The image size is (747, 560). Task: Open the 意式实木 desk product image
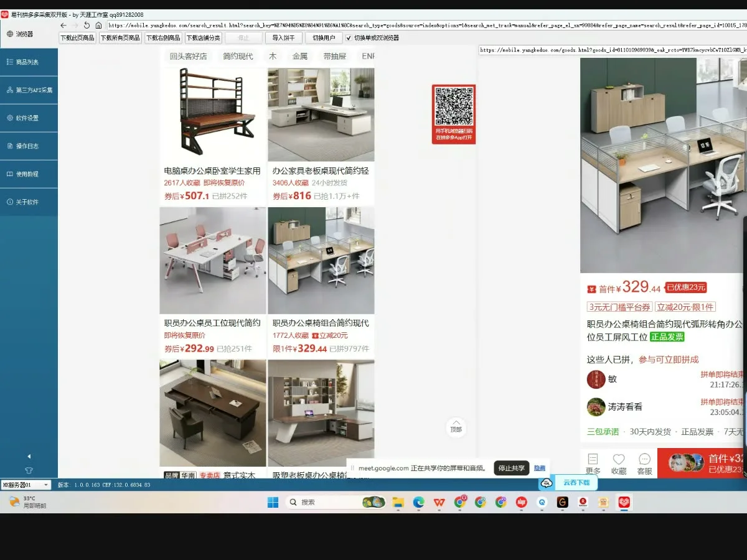coord(213,413)
